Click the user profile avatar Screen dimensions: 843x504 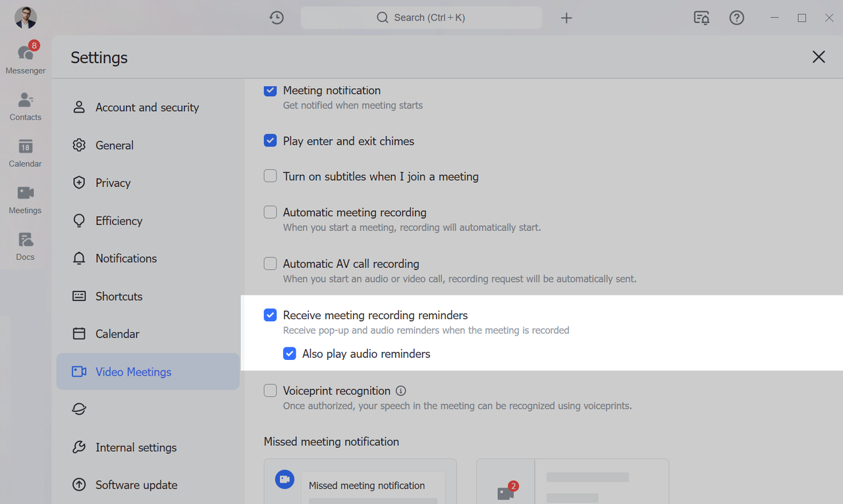(26, 18)
